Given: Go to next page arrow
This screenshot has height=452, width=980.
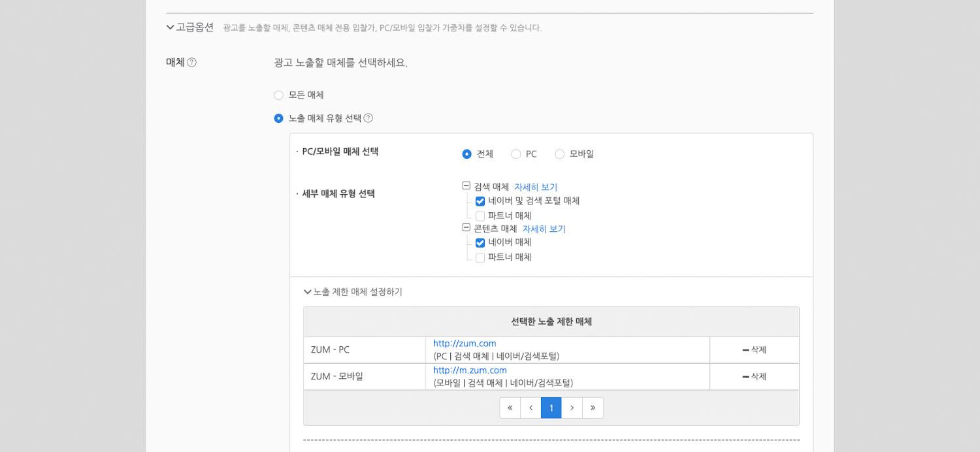Looking at the screenshot, I should click(x=572, y=408).
